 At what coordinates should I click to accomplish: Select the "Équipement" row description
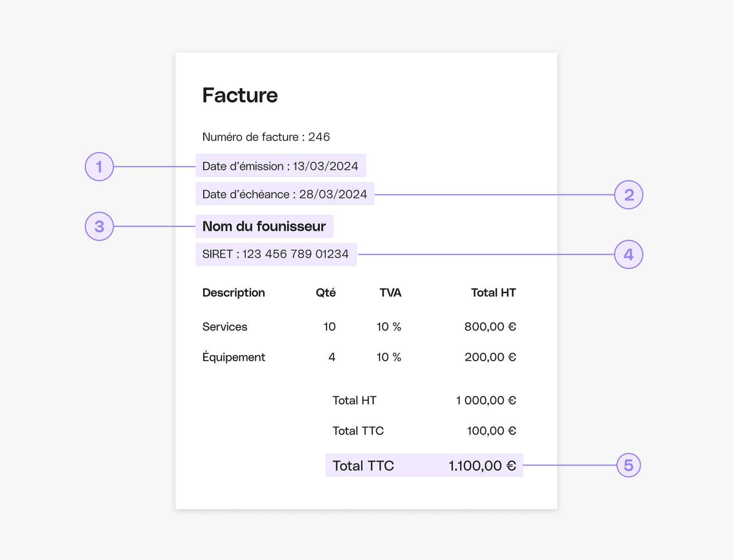[233, 356]
